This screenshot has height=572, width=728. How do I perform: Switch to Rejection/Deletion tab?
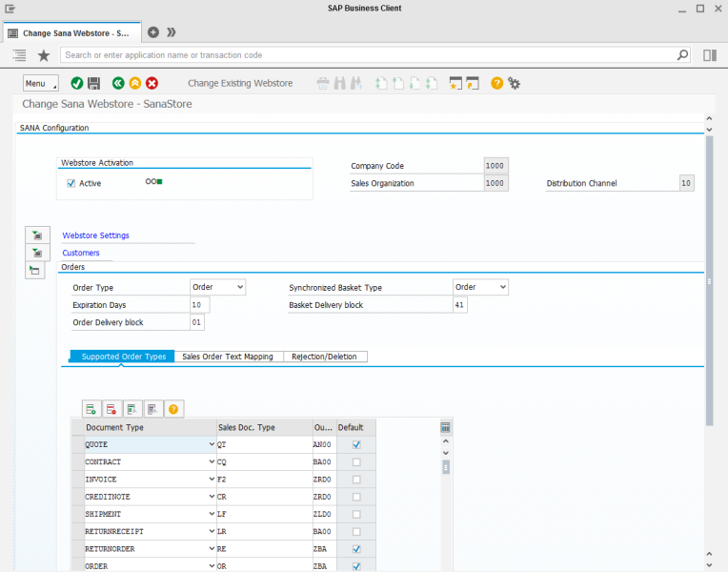(324, 357)
